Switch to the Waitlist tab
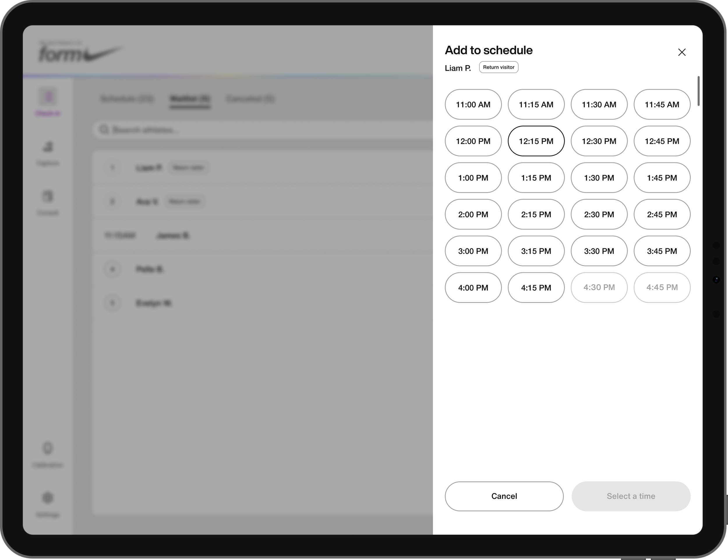Viewport: 728px width, 560px height. pyautogui.click(x=190, y=99)
